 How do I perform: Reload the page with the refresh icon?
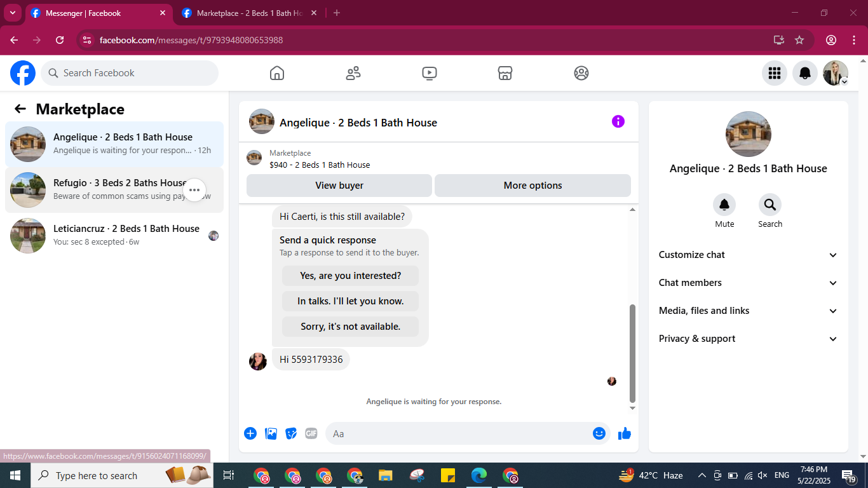(60, 40)
